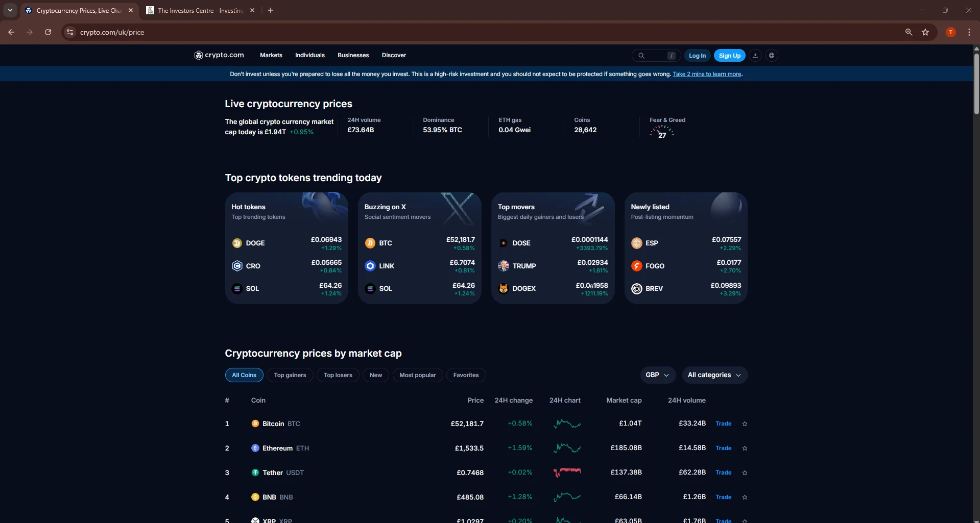Favorite BNB with its star

745,497
